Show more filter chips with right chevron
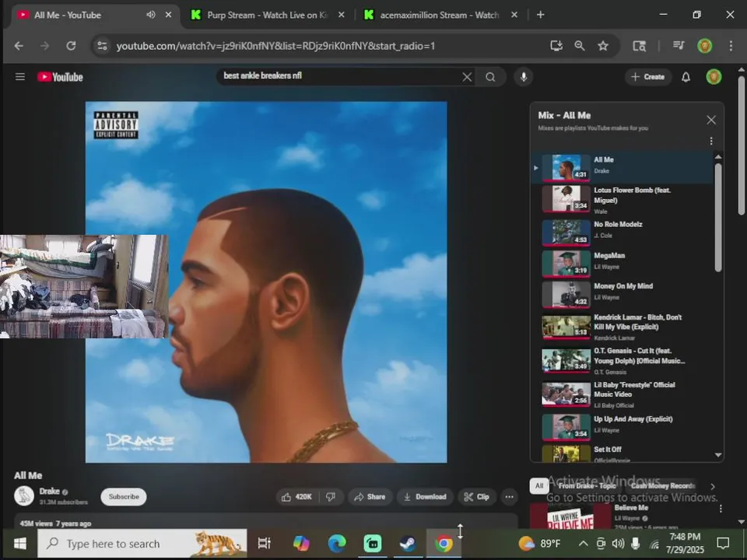747x560 pixels. tap(712, 486)
